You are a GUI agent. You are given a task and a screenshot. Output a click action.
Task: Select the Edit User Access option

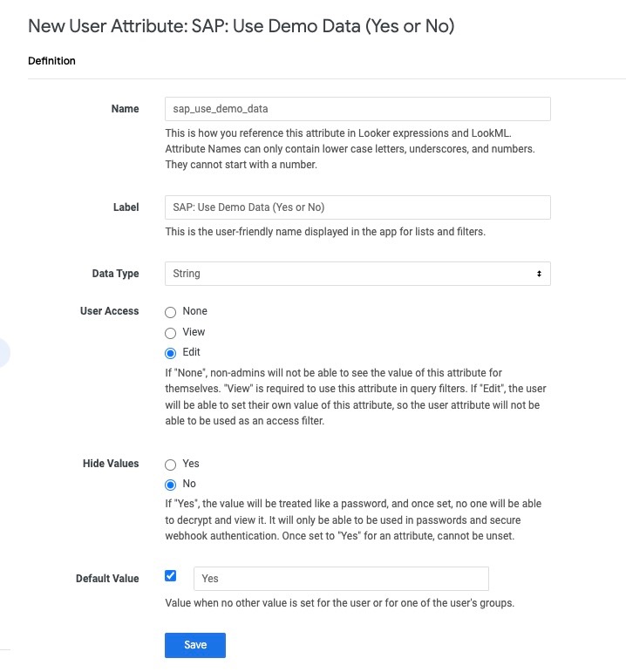tap(170, 353)
